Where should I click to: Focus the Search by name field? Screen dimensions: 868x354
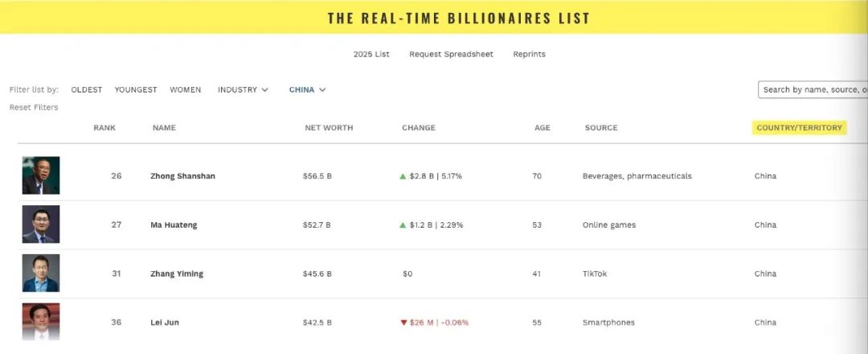[813, 90]
